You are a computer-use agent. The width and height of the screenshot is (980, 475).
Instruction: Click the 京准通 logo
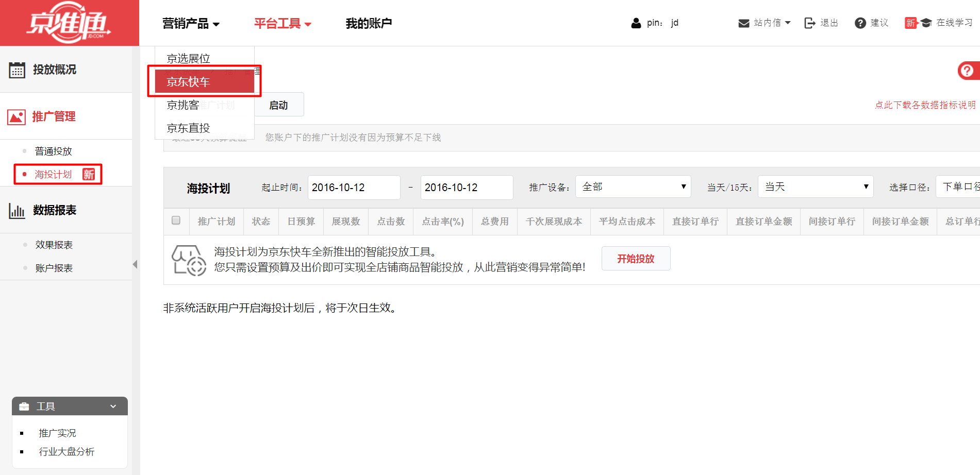(x=69, y=23)
